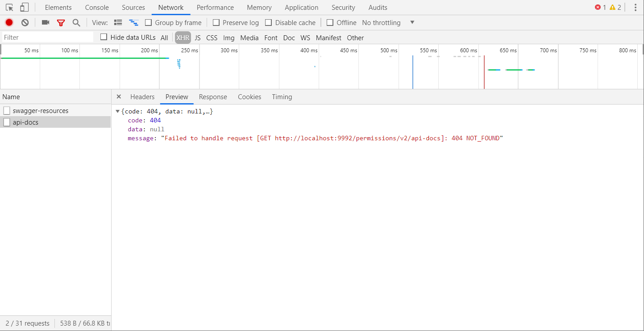
Task: Focus the Filter text field
Action: click(48, 37)
